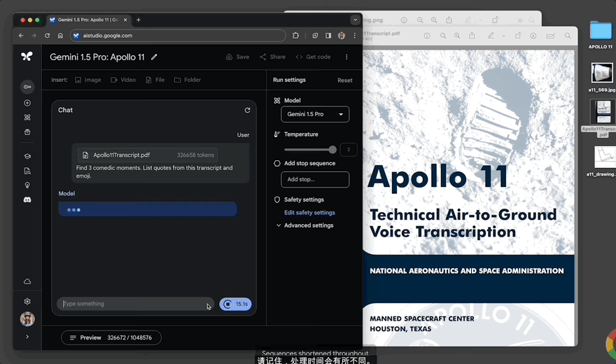Screen dimensions: 616x364
Task: Reset the run settings
Action: pos(345,80)
